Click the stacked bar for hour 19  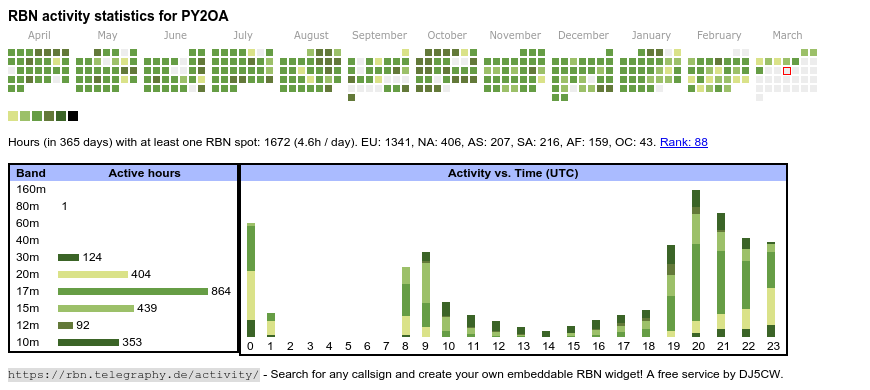tap(671, 291)
